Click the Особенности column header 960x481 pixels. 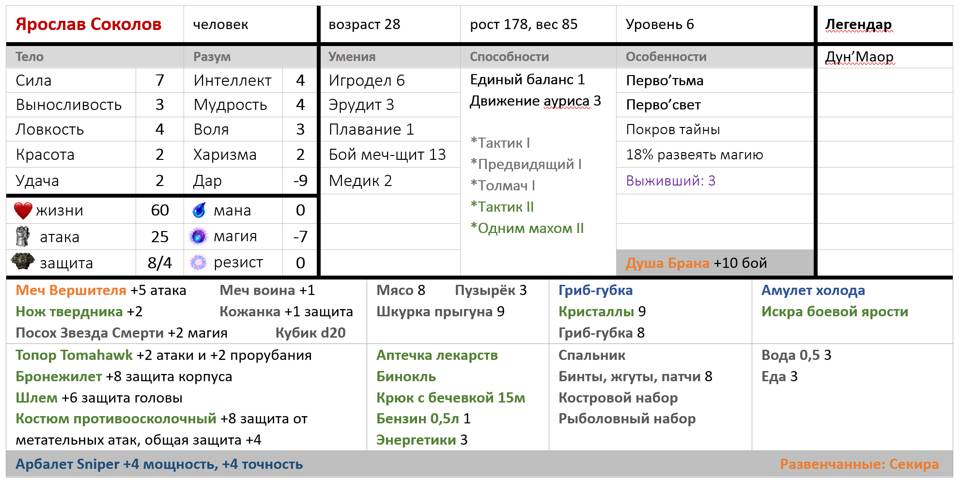[666, 57]
